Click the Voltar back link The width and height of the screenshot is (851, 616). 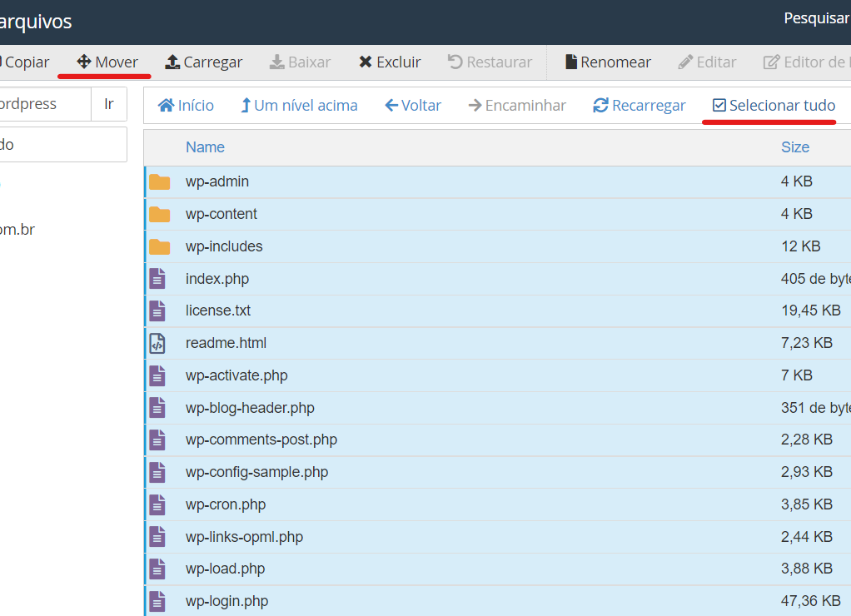click(413, 105)
